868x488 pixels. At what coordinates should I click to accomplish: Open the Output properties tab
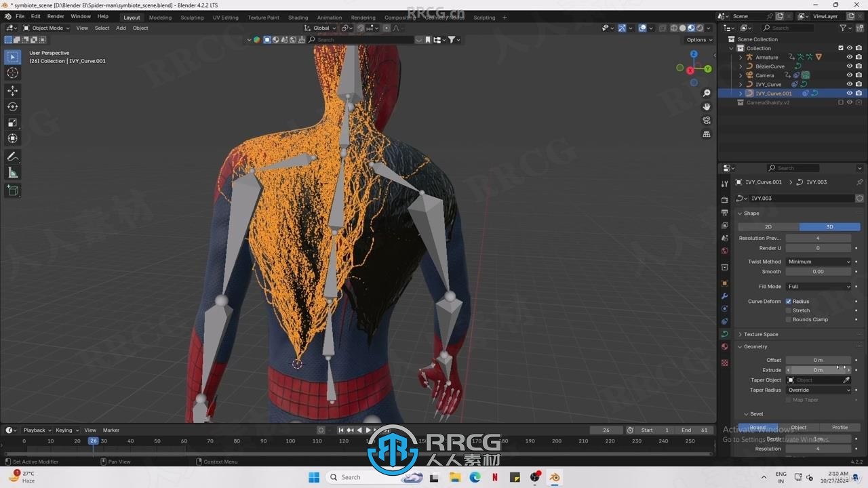coord(725,213)
